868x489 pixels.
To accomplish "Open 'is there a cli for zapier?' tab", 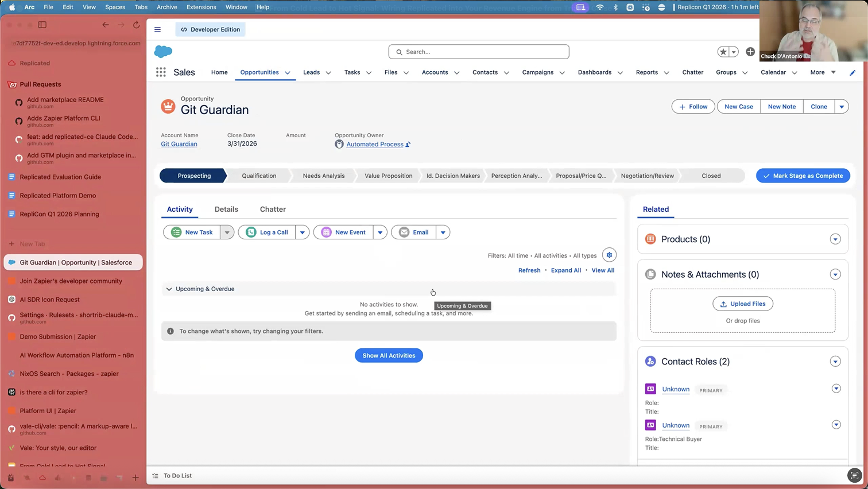I will 53,392.
